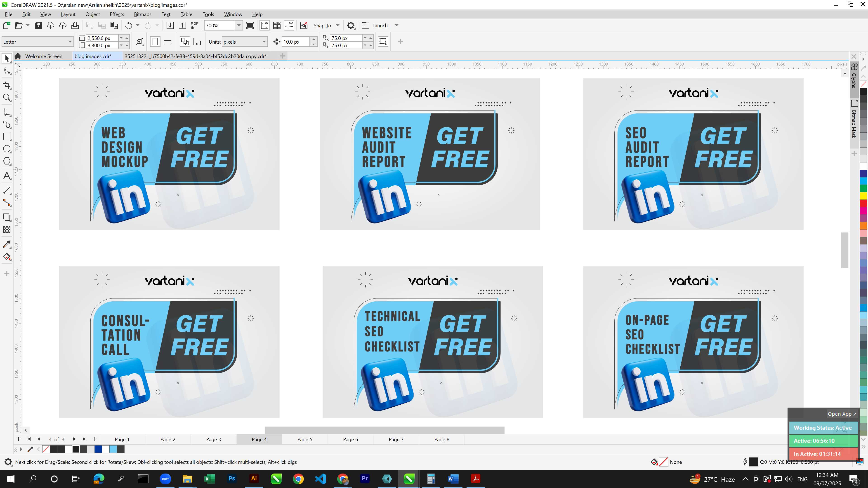Image resolution: width=868 pixels, height=488 pixels.
Task: Switch to Page 6 tab
Action: coord(350,439)
